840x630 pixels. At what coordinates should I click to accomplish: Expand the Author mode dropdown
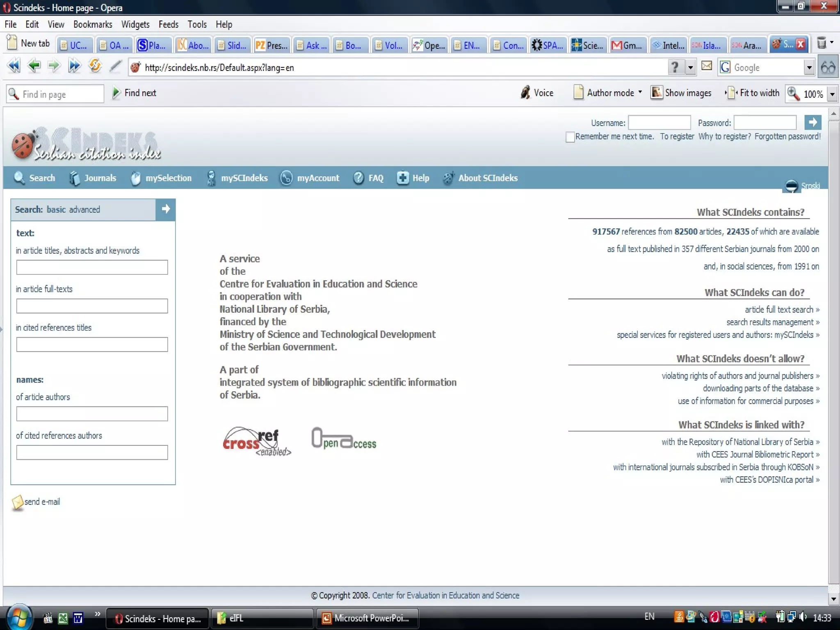tap(640, 92)
